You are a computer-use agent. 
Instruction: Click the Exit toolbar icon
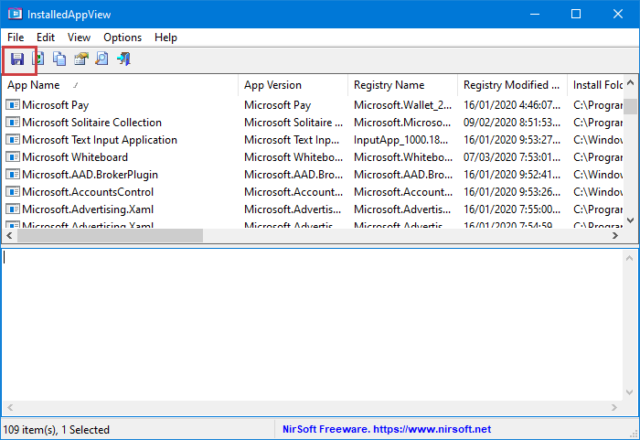(122, 60)
